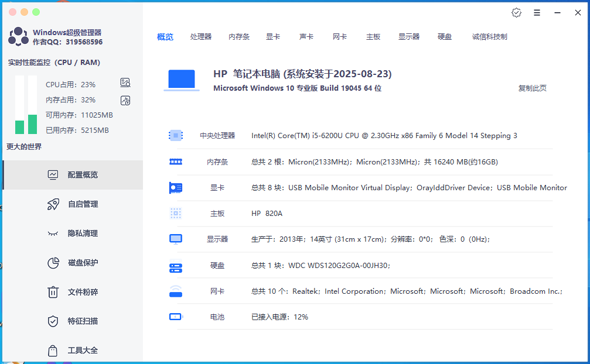Open the 内存条 tab

tap(239, 37)
